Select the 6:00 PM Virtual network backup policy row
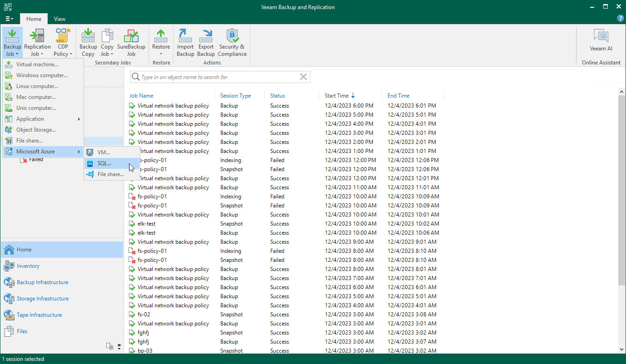 (286, 106)
